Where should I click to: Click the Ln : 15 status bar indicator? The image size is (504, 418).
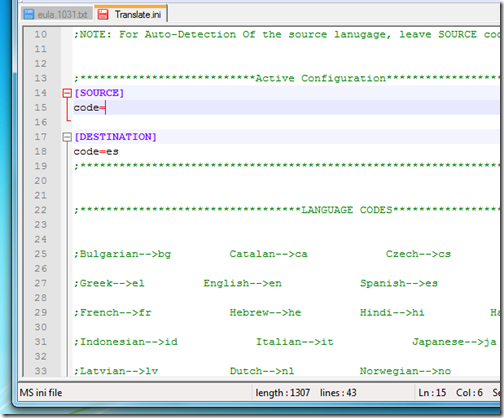pos(432,393)
